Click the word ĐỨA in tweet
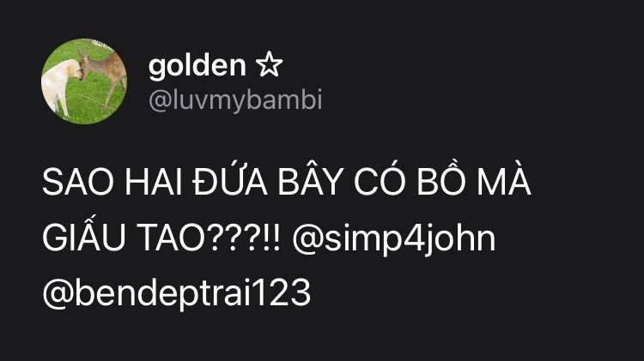The width and height of the screenshot is (644, 361). pos(230,182)
